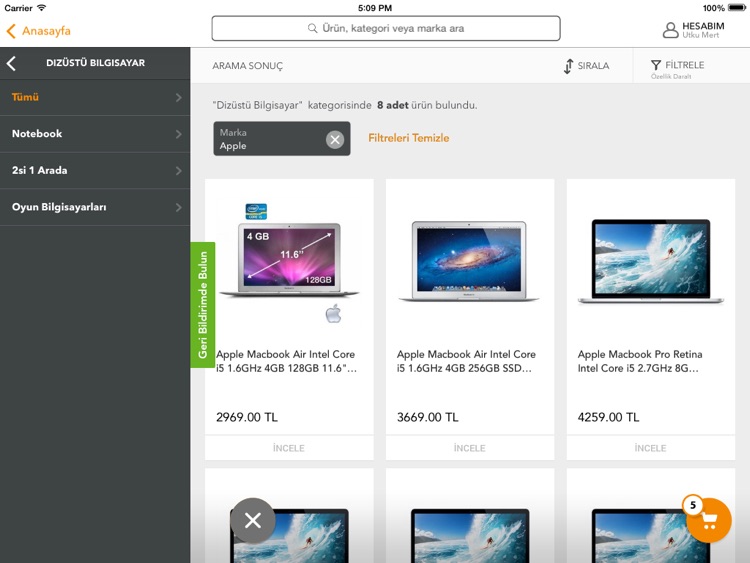This screenshot has width=750, height=563.
Task: Click Filtreleri Temizle link
Action: coord(408,138)
